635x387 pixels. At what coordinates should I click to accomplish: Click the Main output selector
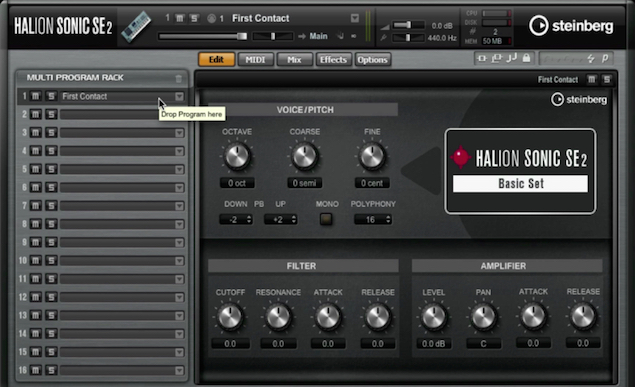(x=318, y=36)
